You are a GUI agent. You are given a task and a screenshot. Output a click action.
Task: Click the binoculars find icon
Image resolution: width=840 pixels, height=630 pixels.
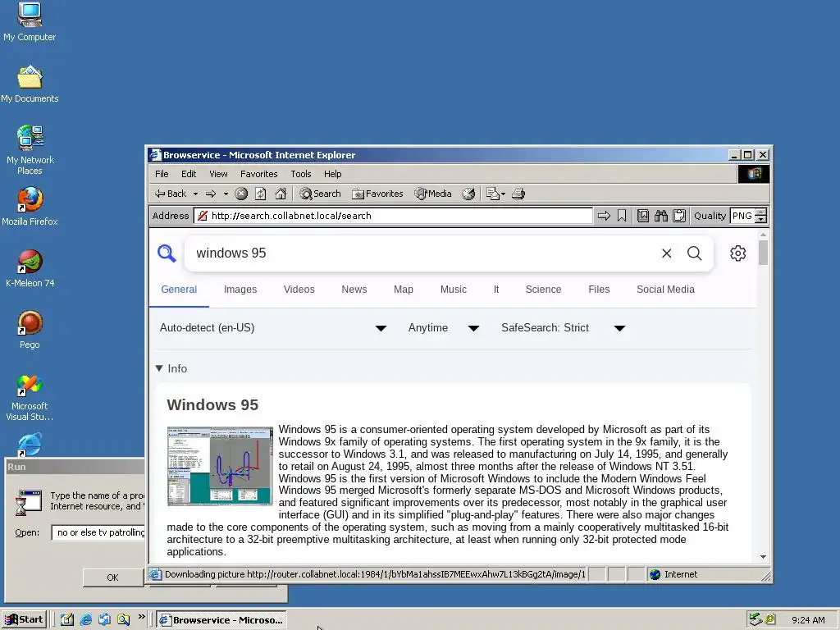[661, 216]
